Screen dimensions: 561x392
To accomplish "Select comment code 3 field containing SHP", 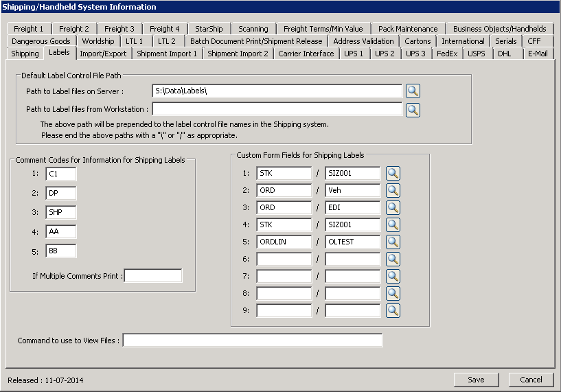I will point(61,212).
